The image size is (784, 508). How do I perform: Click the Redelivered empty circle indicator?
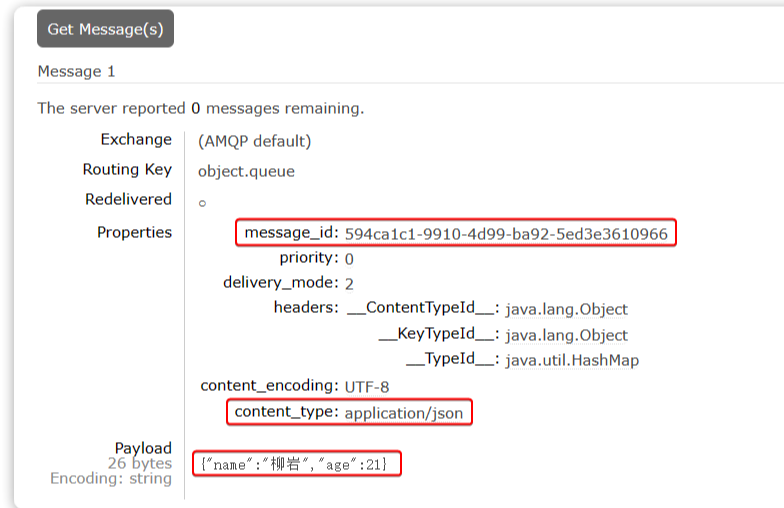click(x=202, y=203)
